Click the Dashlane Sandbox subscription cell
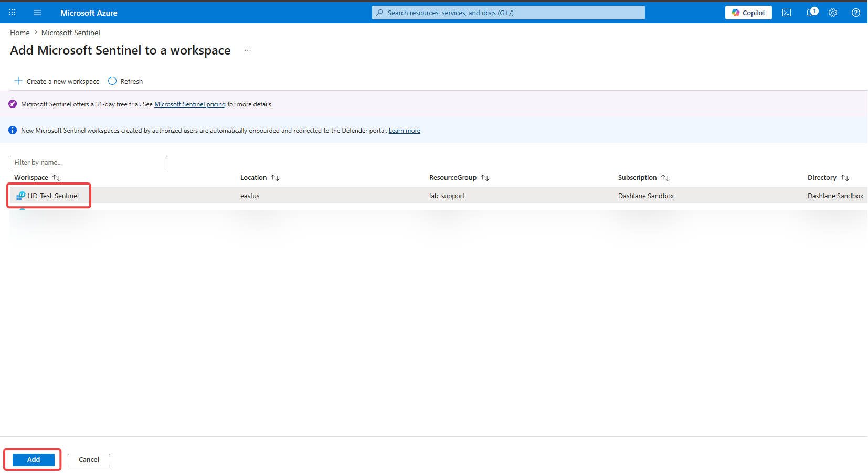Image resolution: width=868 pixels, height=473 pixels. click(x=646, y=196)
